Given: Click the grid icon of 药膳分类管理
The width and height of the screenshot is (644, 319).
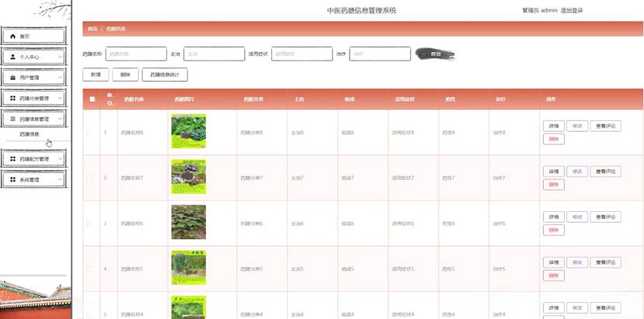Looking at the screenshot, I should pyautogui.click(x=12, y=99).
